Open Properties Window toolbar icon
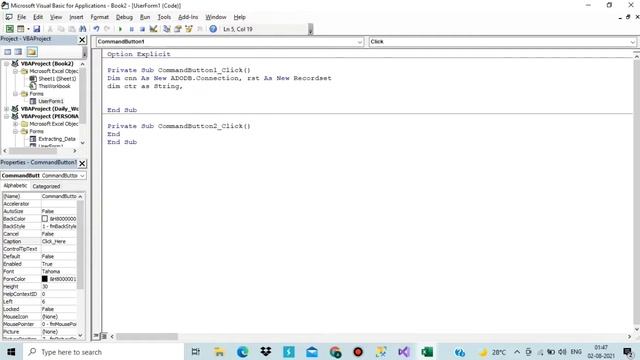This screenshot has width=640, height=360. coord(178,29)
